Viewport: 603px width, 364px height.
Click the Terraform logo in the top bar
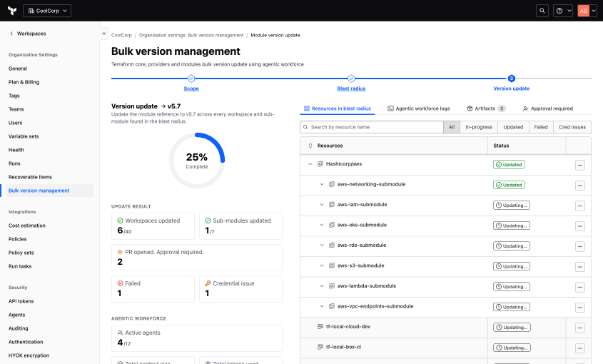click(12, 11)
